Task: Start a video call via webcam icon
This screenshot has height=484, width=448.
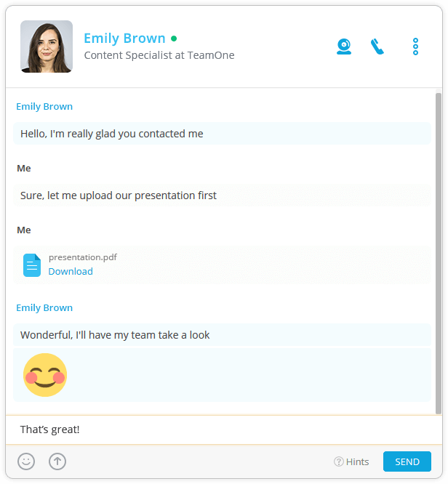Action: pyautogui.click(x=344, y=47)
